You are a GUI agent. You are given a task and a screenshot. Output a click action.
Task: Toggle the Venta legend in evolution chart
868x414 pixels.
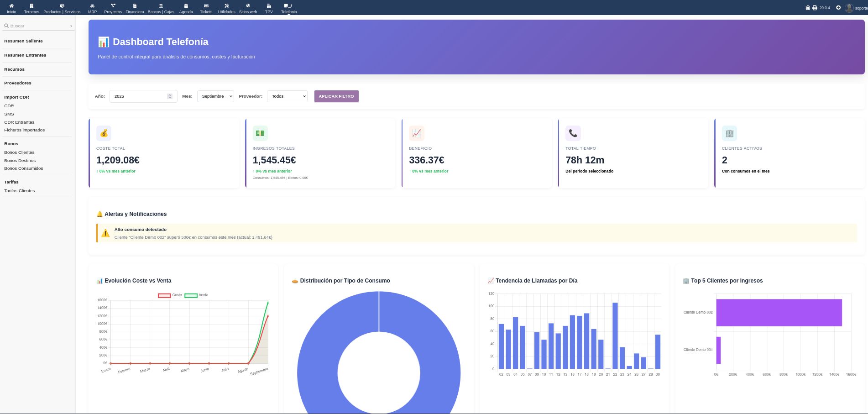pyautogui.click(x=196, y=295)
